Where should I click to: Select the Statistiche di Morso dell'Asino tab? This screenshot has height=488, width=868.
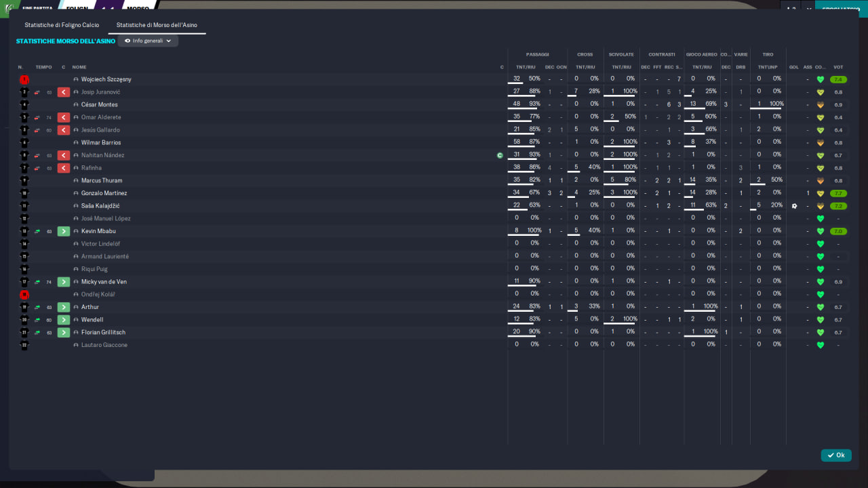157,25
